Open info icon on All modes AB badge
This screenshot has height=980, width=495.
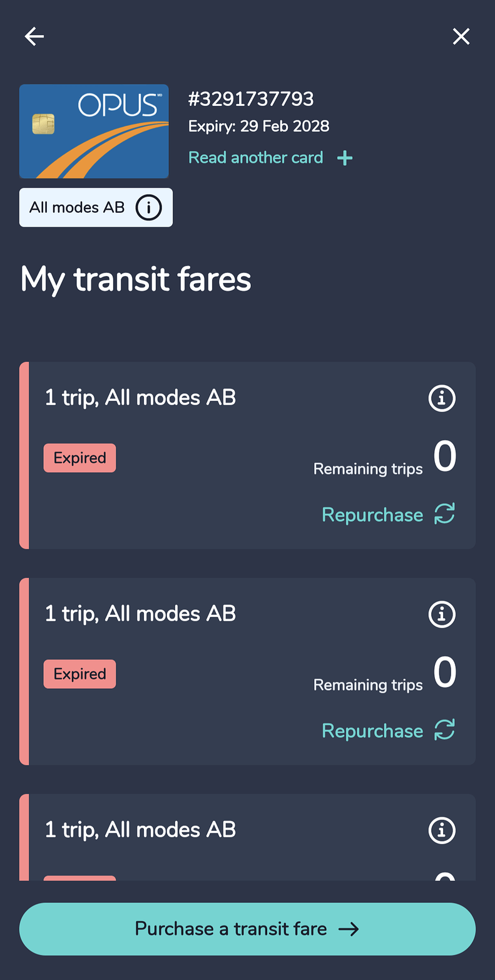148,207
